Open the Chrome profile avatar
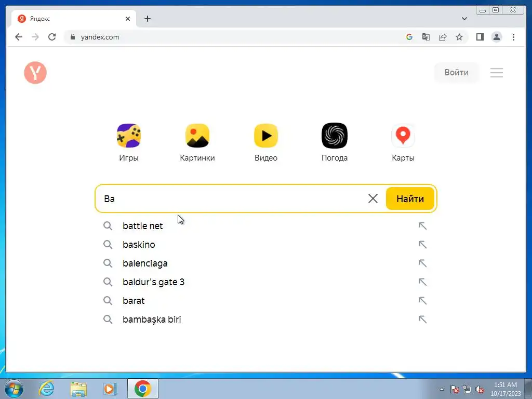 pos(496,37)
